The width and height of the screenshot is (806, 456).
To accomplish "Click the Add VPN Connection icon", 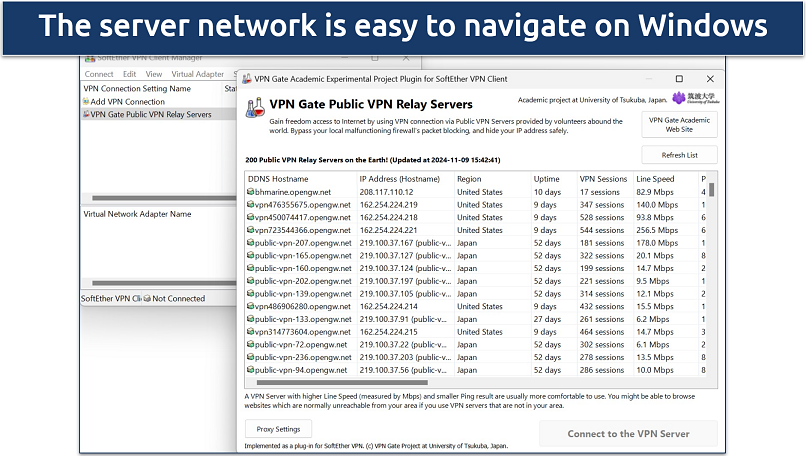I will tap(86, 101).
